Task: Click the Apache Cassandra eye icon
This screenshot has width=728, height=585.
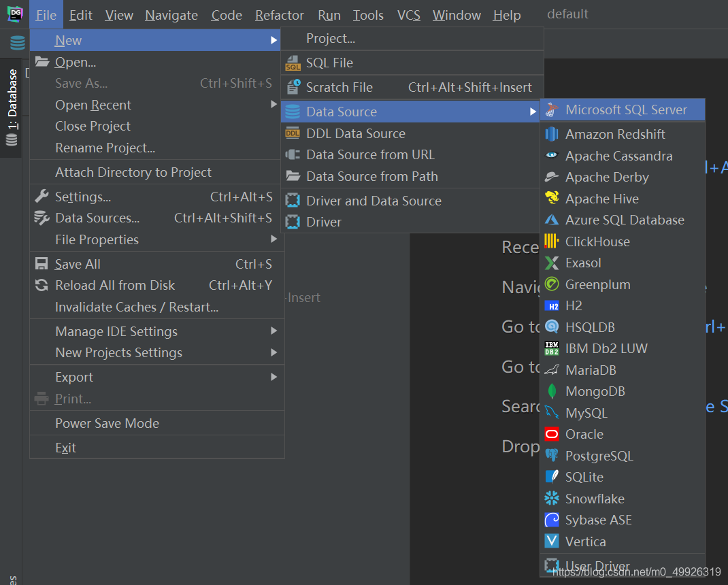Action: (x=552, y=156)
